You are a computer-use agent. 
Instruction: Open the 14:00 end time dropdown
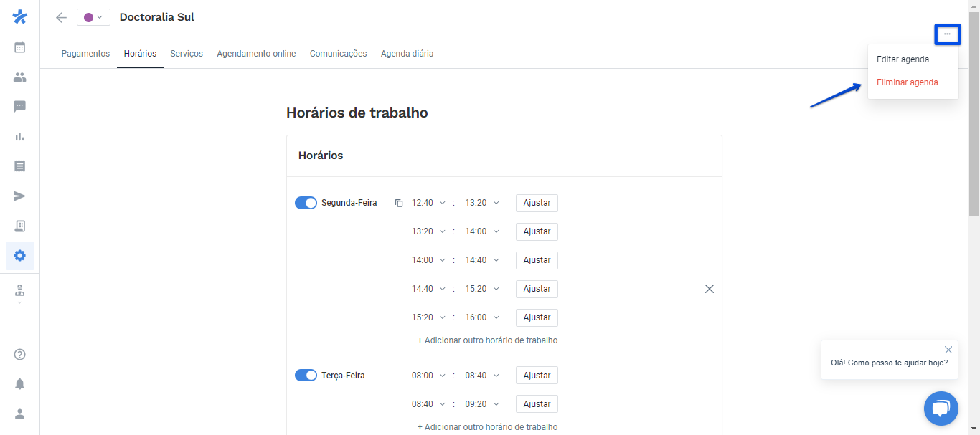(x=482, y=231)
